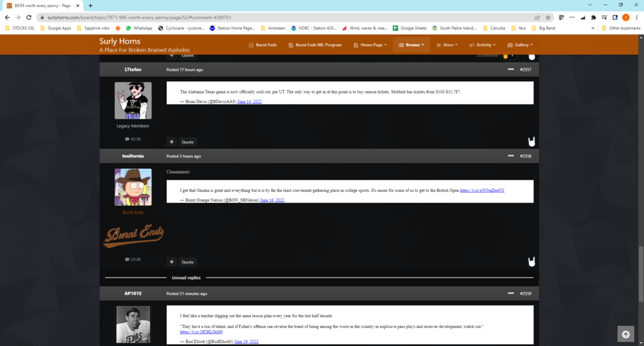Open the three-dot options menu for post #2559

tap(511, 293)
